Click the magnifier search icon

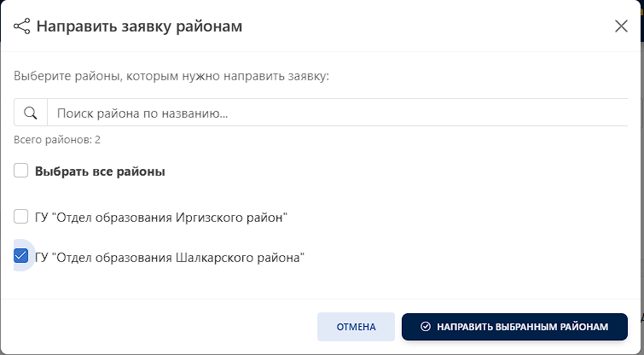tap(30, 113)
